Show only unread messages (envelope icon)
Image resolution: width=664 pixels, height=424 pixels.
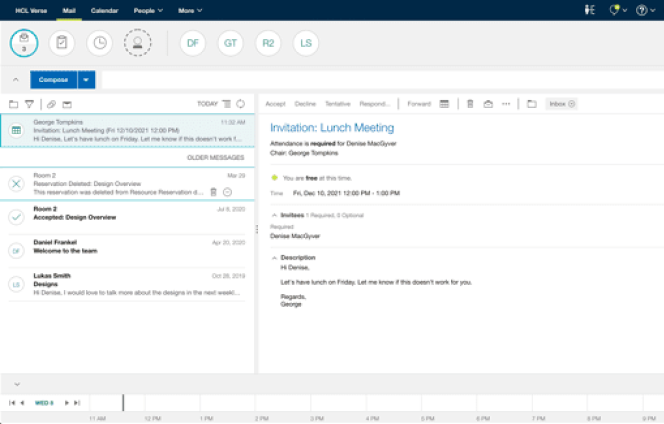click(67, 104)
